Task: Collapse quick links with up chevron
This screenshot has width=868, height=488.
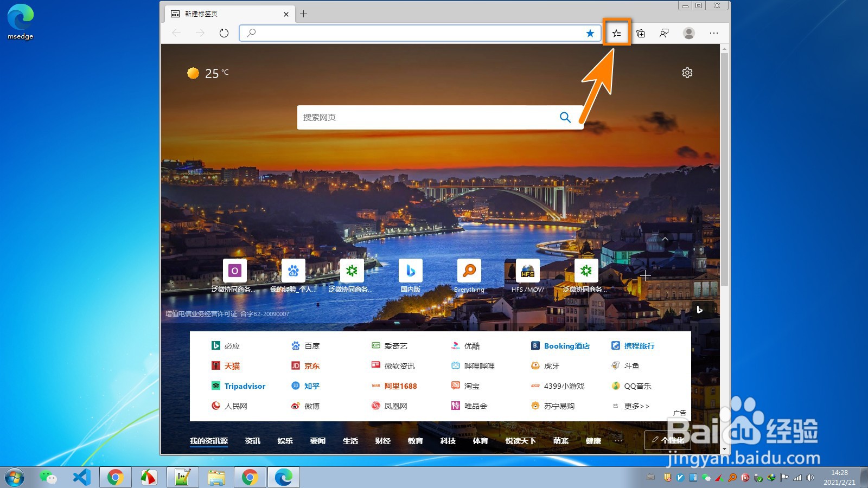Action: pyautogui.click(x=665, y=239)
